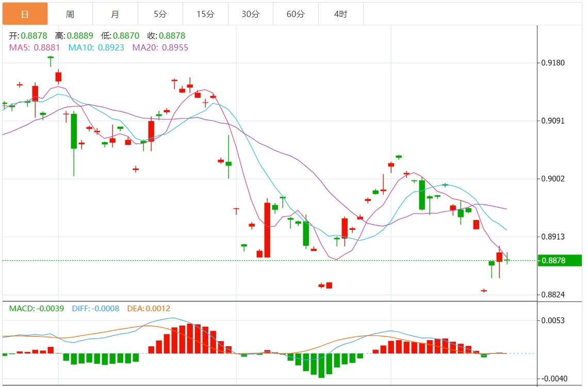
Task: Click the MACD:-0.0039 label
Action: coord(37,308)
